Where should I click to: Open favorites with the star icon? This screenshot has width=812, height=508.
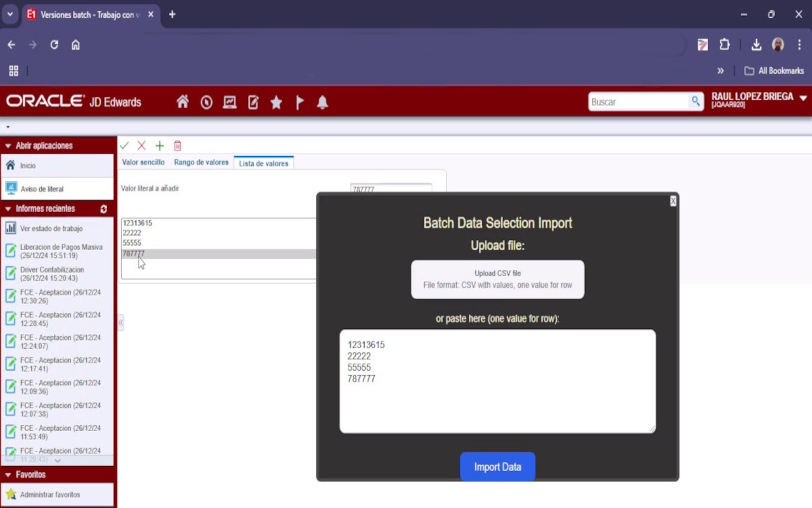[277, 102]
